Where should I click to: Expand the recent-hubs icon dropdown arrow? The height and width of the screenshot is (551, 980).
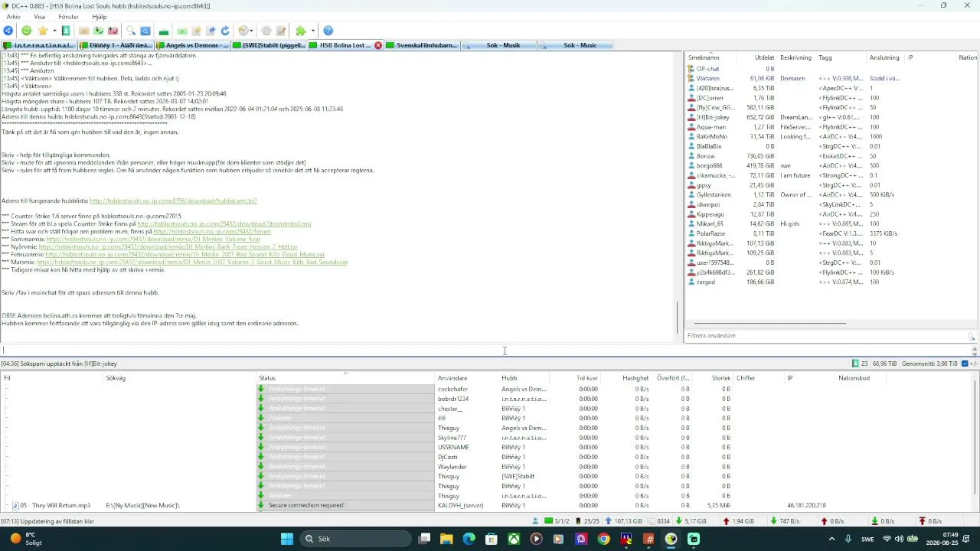tap(253, 31)
